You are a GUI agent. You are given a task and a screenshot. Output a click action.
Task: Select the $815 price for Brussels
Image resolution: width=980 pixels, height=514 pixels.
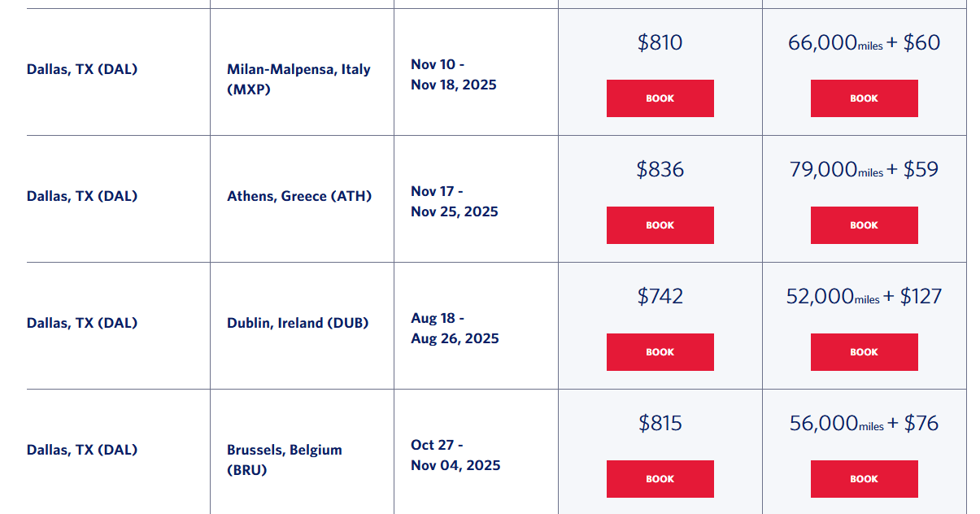(x=660, y=423)
